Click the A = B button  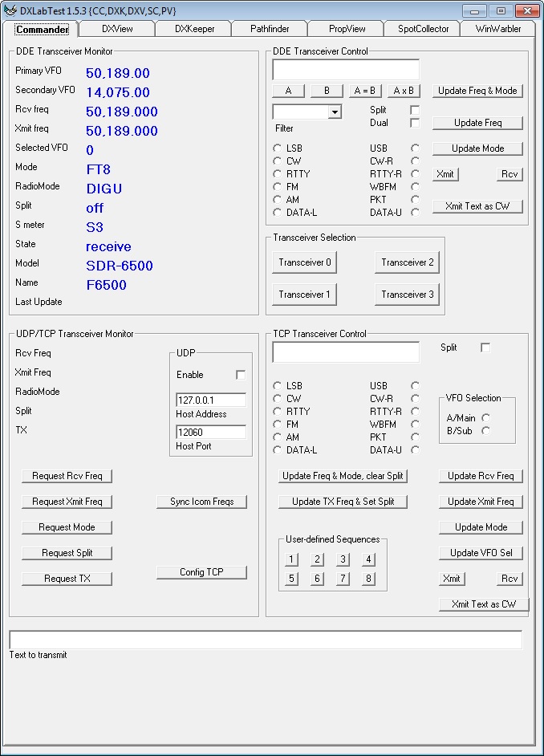(x=365, y=91)
